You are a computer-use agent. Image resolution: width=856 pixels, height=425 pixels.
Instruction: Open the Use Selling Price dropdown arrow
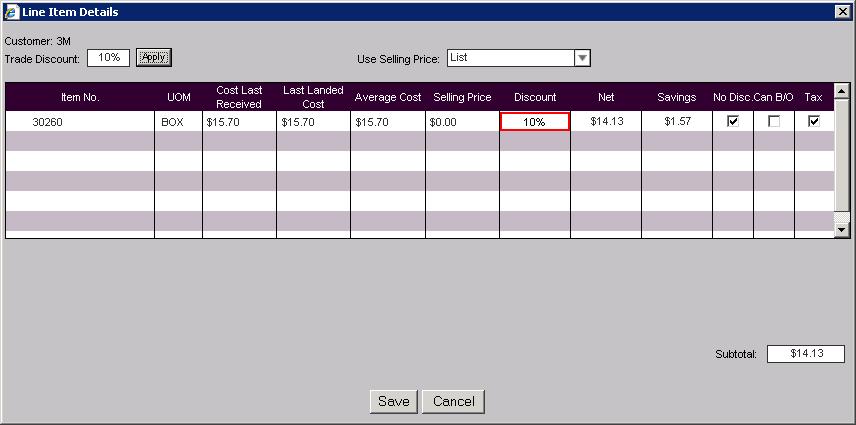(582, 58)
